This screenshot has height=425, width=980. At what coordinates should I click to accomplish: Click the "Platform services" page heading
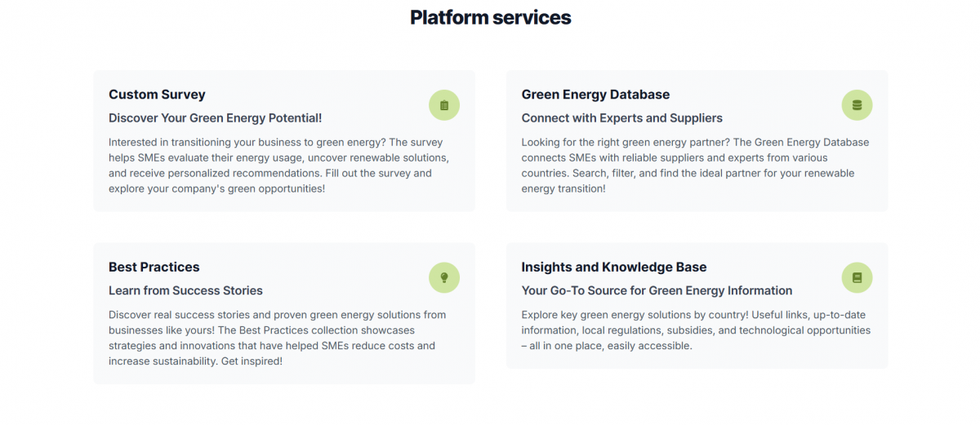[x=490, y=17]
